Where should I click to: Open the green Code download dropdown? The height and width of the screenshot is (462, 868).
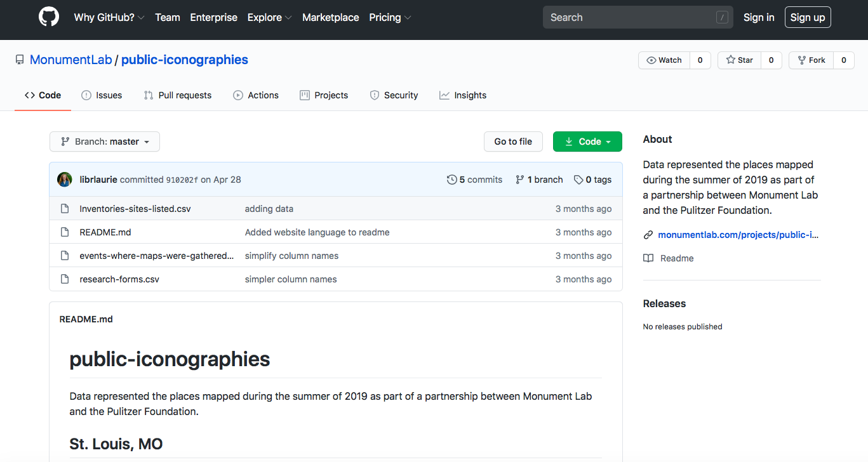(x=587, y=142)
